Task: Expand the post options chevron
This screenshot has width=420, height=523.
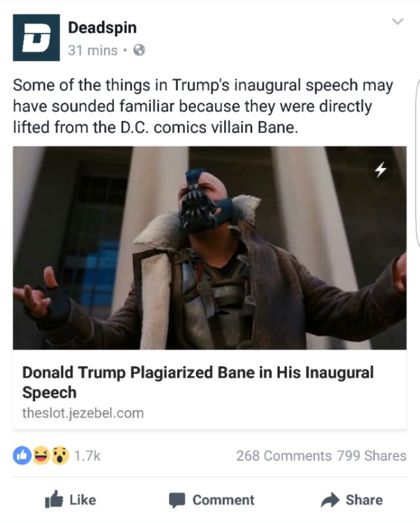Action: [x=397, y=21]
